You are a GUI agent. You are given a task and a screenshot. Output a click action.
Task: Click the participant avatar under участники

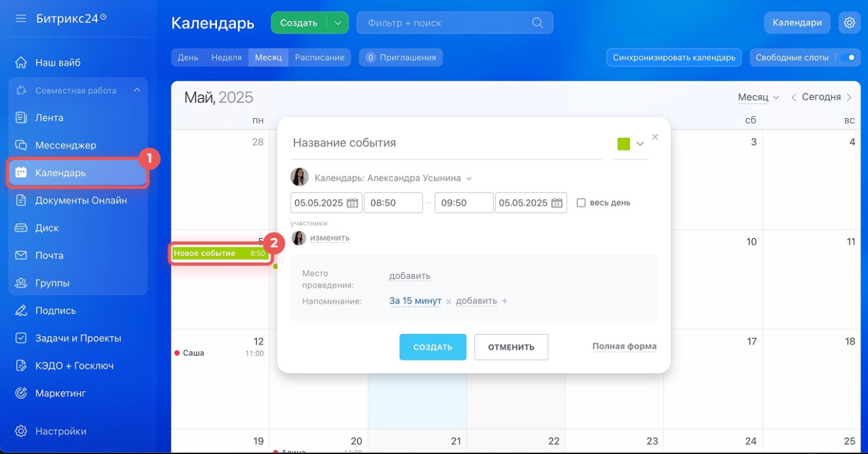tap(298, 238)
